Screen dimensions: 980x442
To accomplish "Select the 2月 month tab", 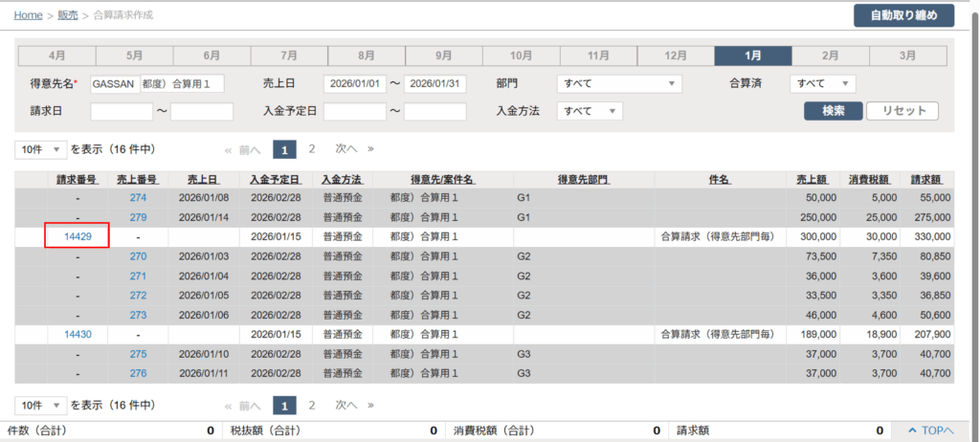I will point(830,55).
